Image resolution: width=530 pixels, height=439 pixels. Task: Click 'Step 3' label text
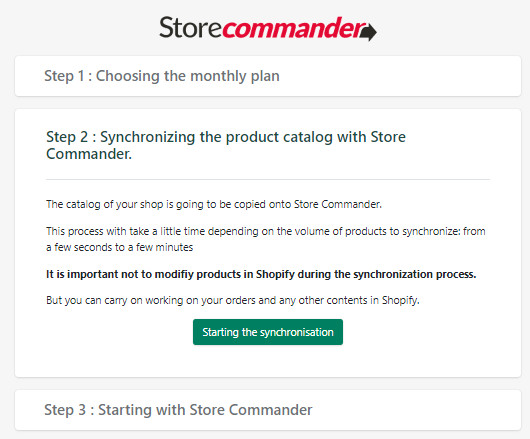coord(65,410)
